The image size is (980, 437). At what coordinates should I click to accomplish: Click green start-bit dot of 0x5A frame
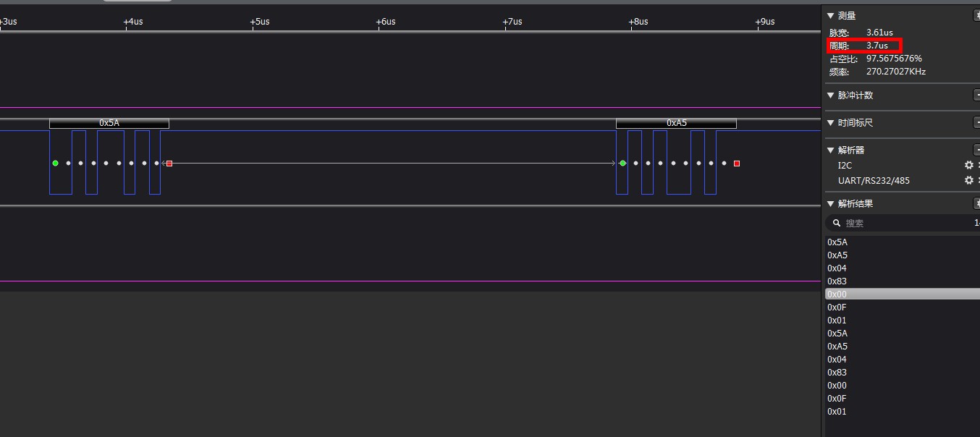[55, 164]
